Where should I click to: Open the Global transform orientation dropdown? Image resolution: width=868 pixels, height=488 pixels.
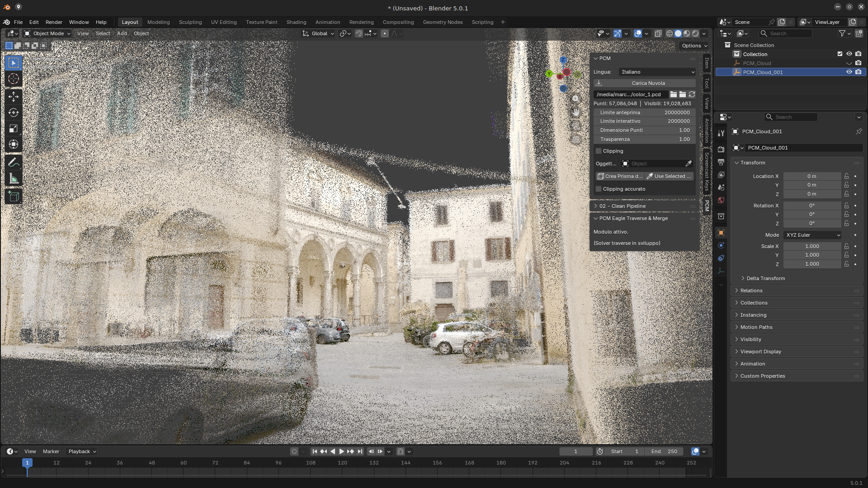[x=319, y=33]
